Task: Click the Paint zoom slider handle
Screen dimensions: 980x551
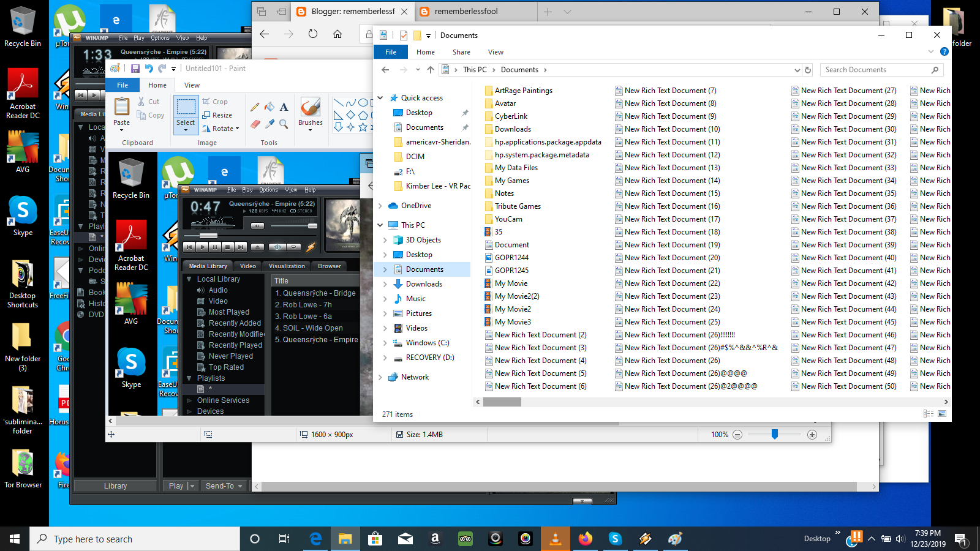Action: [775, 434]
